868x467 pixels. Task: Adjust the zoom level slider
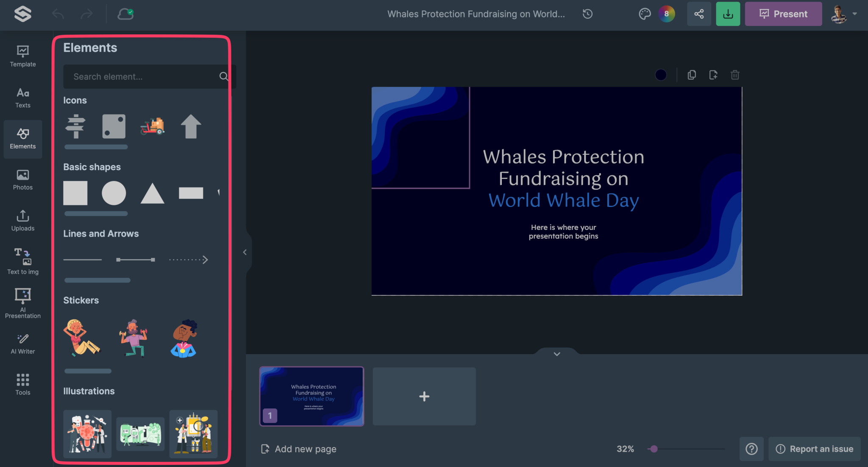(654, 449)
